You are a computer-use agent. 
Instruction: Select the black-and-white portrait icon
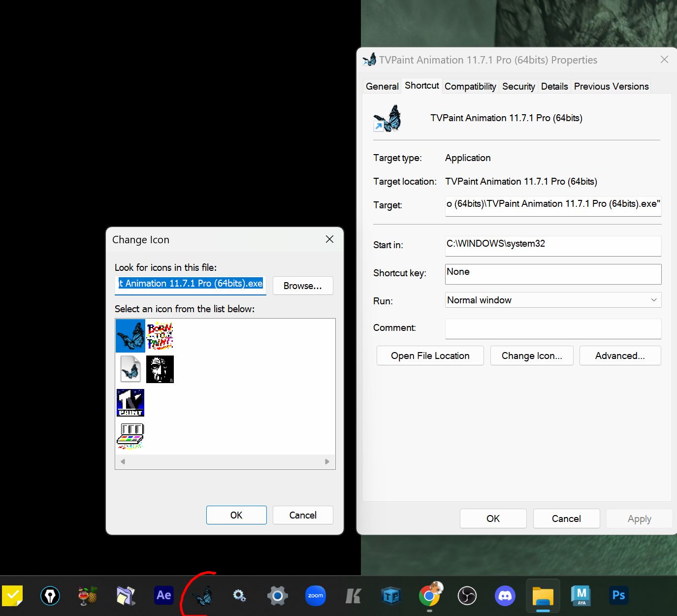(x=160, y=369)
